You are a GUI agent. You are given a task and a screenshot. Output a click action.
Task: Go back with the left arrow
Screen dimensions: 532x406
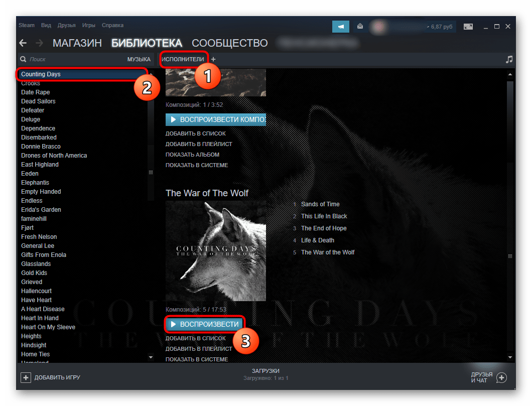(x=23, y=43)
